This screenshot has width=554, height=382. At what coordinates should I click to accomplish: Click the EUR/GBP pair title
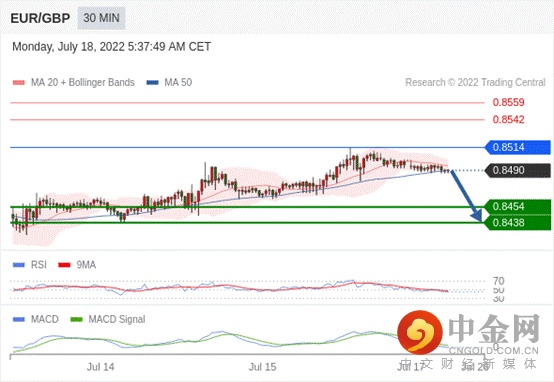point(40,18)
